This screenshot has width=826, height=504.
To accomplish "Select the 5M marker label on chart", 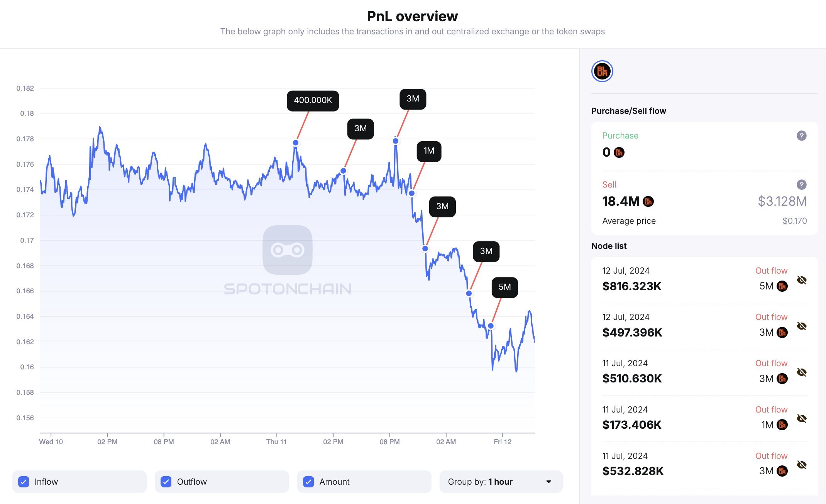I will [x=504, y=288].
